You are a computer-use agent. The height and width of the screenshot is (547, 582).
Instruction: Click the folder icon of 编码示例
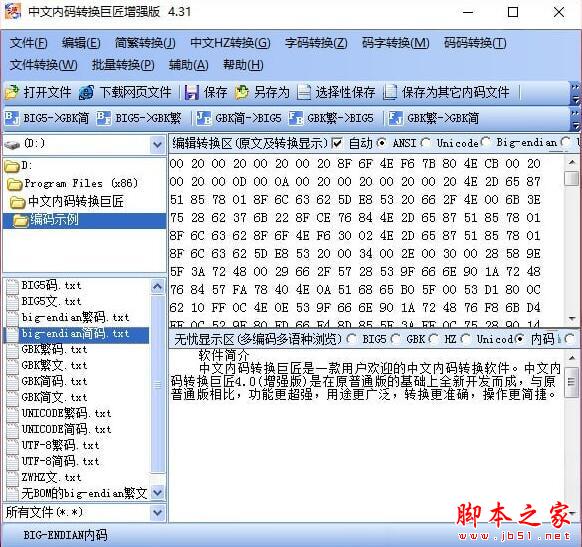tap(20, 220)
